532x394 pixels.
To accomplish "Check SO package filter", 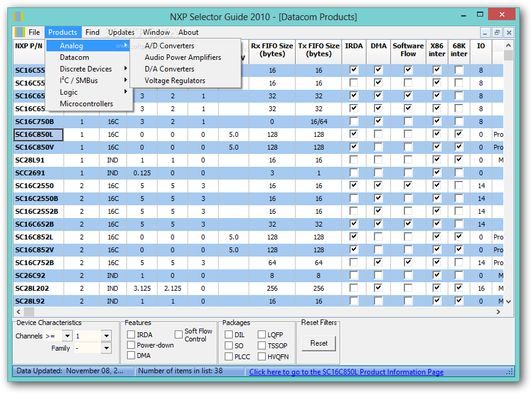I will click(x=228, y=346).
